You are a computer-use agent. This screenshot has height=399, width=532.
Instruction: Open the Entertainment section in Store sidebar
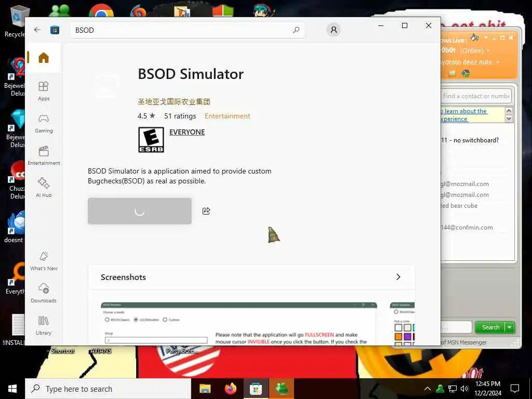click(44, 155)
